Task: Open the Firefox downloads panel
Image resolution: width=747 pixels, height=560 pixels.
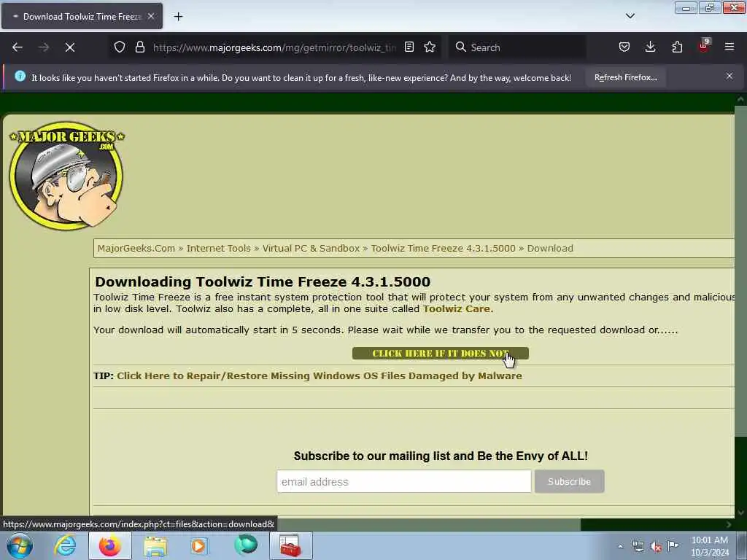Action: click(650, 47)
